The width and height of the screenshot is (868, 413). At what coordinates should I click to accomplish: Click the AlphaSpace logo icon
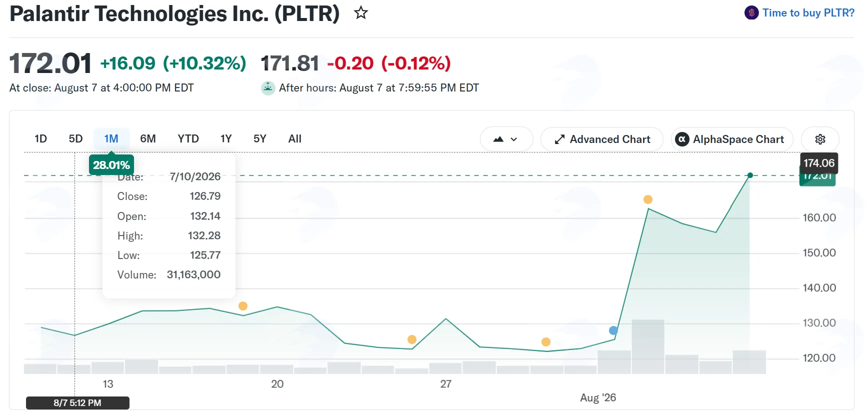[682, 139]
